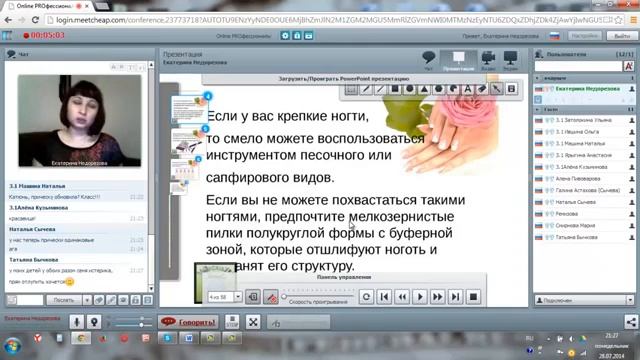Image resolution: width=640 pixels, height=360 pixels.
Task: Select user Татьяна Бычкова in guest list
Action: [584, 237]
